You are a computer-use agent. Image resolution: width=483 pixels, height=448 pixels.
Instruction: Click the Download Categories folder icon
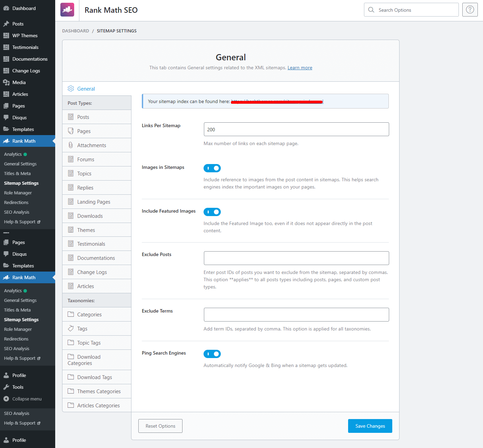(71, 357)
